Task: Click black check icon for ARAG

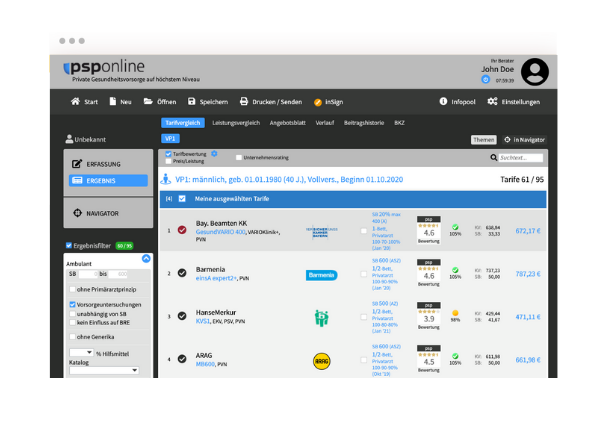Action: tap(182, 359)
